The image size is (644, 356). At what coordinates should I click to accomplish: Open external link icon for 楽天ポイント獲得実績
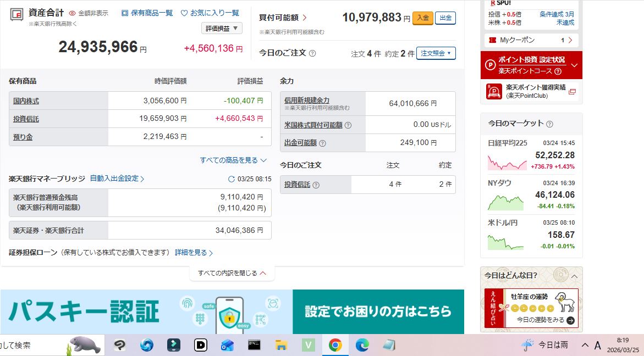[x=572, y=92]
